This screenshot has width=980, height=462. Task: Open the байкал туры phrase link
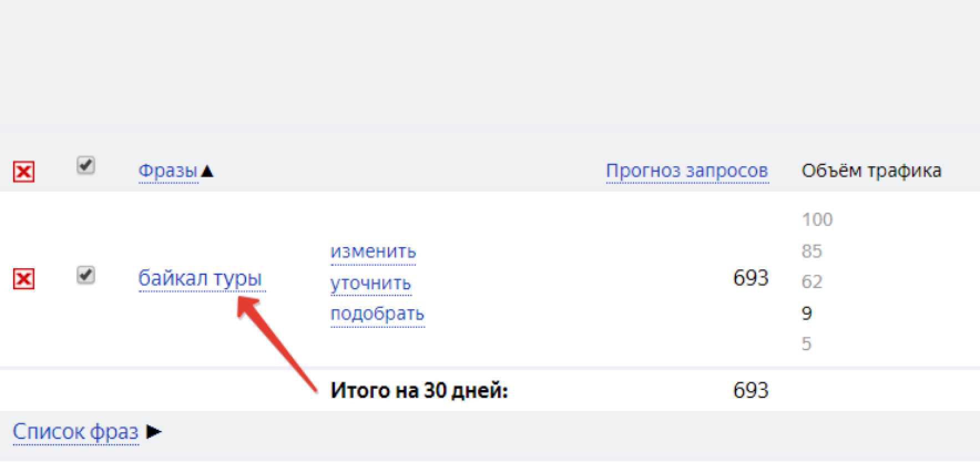(x=200, y=278)
